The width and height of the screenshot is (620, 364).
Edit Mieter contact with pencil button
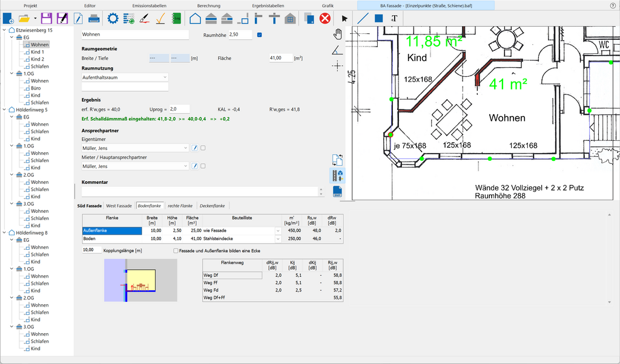point(195,166)
